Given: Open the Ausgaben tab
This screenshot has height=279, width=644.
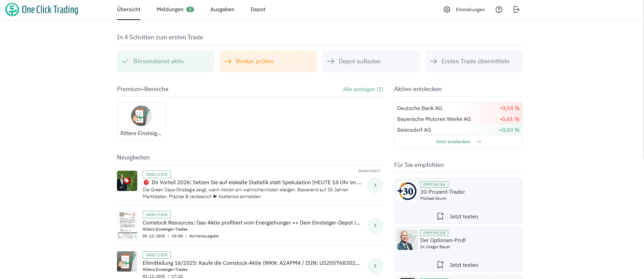Looking at the screenshot, I should click(x=222, y=9).
